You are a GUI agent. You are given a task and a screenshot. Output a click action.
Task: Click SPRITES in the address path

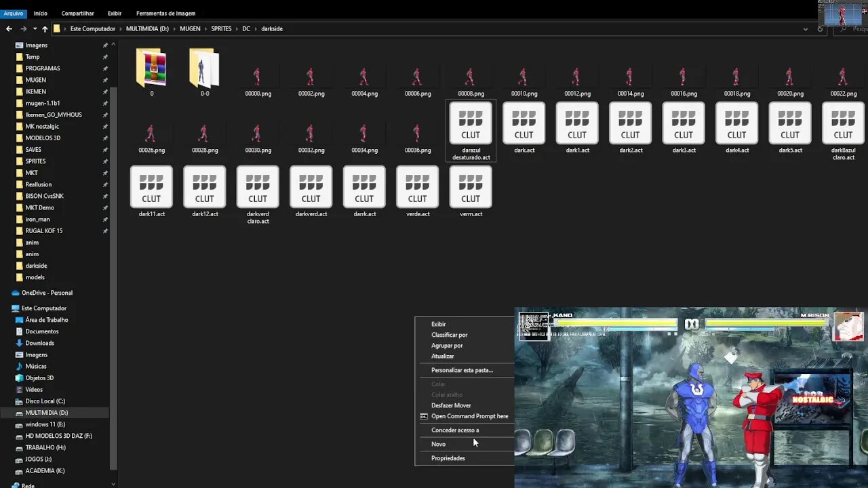[221, 29]
